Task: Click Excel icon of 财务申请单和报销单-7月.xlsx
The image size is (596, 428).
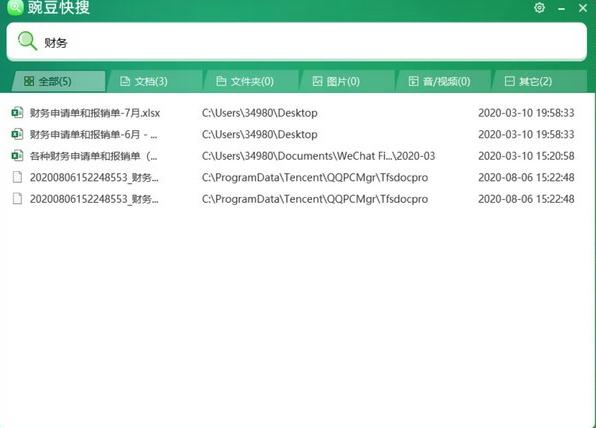Action: 17,113
